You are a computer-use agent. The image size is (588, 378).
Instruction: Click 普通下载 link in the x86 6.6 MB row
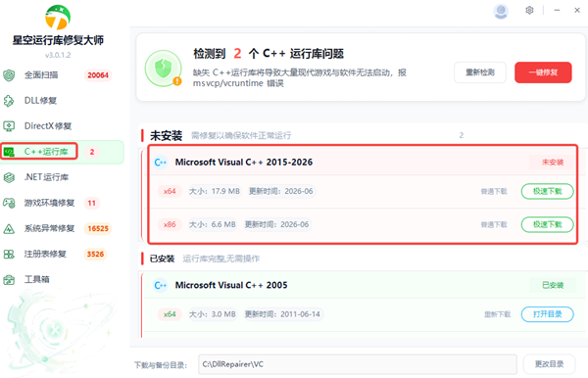point(494,224)
